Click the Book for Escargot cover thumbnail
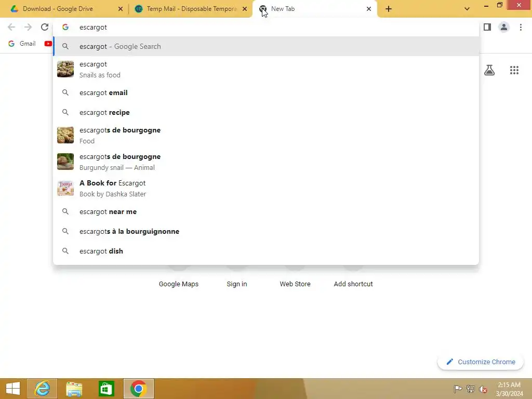Viewport: 532px width, 399px height. 65,188
